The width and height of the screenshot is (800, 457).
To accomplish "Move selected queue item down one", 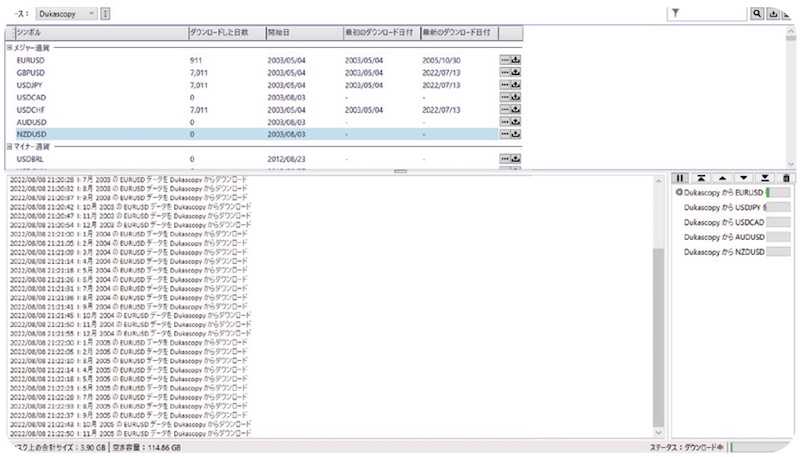I will point(745,178).
